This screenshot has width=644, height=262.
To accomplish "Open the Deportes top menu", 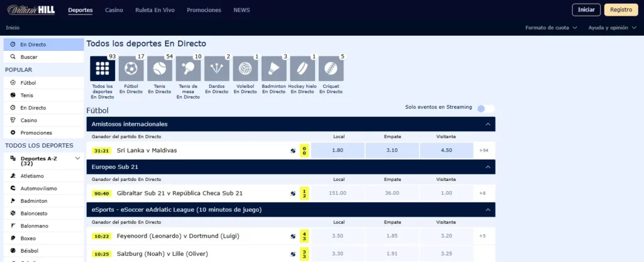I will click(80, 10).
